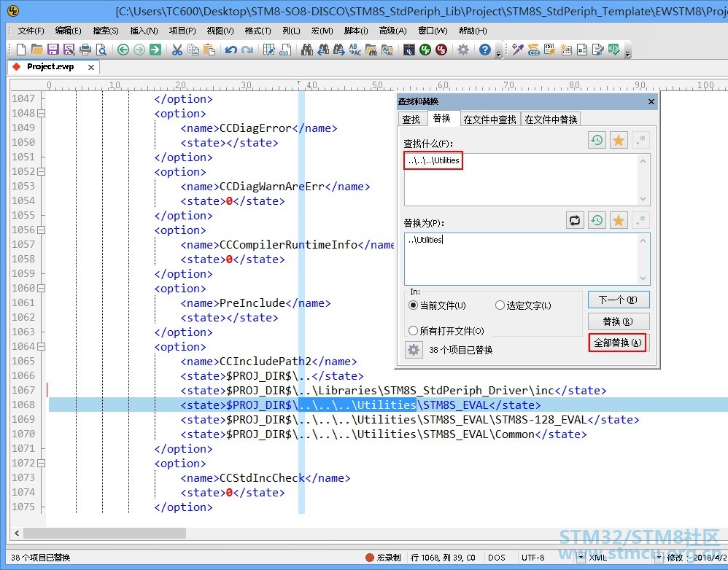Collapse the fold at line 1048
The height and width of the screenshot is (570, 728).
tap(42, 113)
